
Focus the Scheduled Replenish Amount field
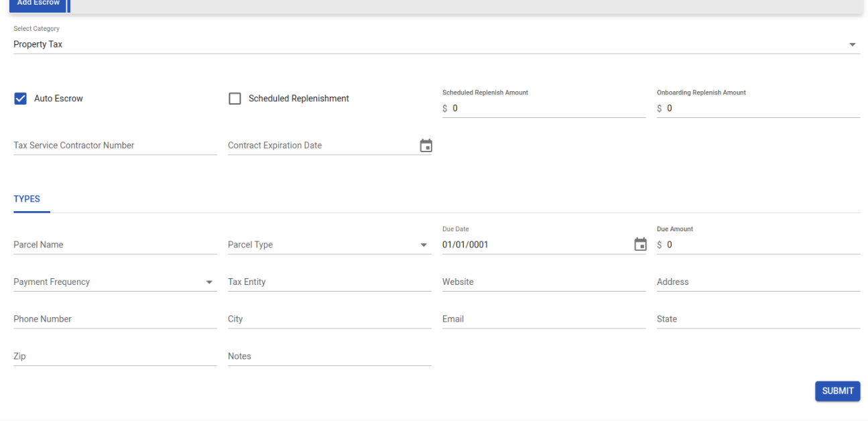pyautogui.click(x=548, y=109)
